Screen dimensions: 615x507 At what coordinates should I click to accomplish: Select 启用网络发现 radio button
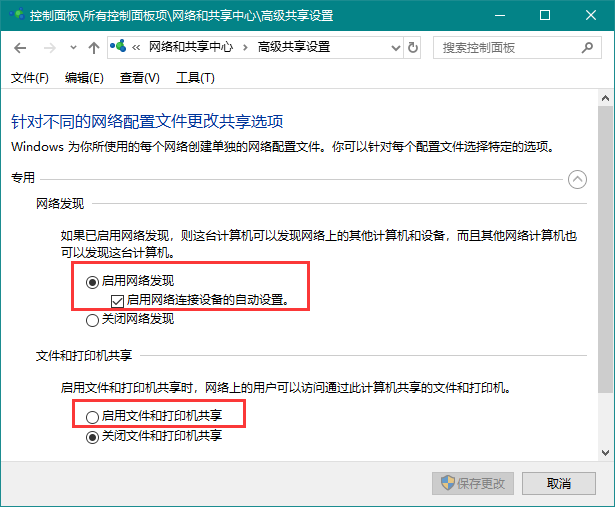coord(92,282)
